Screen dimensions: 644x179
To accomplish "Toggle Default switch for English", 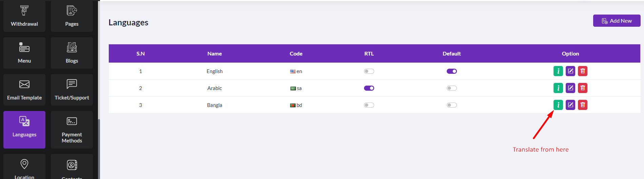I will point(452,71).
